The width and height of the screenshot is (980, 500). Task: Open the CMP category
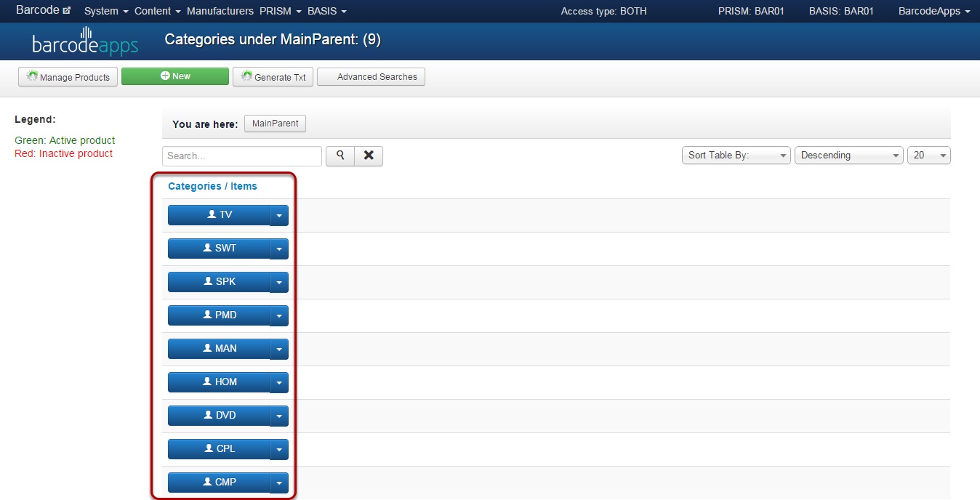pos(219,483)
